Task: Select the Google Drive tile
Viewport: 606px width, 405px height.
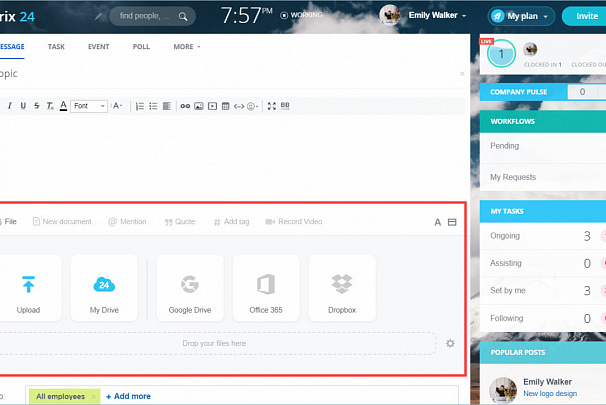Action: click(x=190, y=288)
